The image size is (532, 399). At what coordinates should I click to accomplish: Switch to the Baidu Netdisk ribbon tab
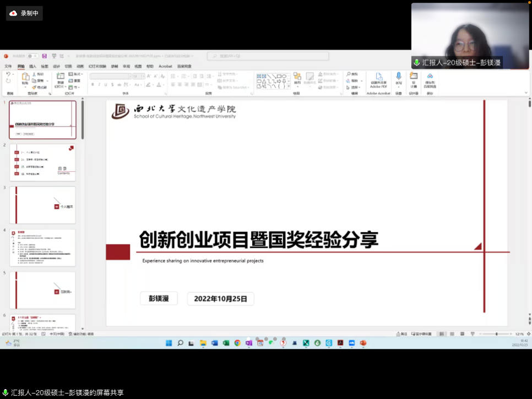[184, 66]
